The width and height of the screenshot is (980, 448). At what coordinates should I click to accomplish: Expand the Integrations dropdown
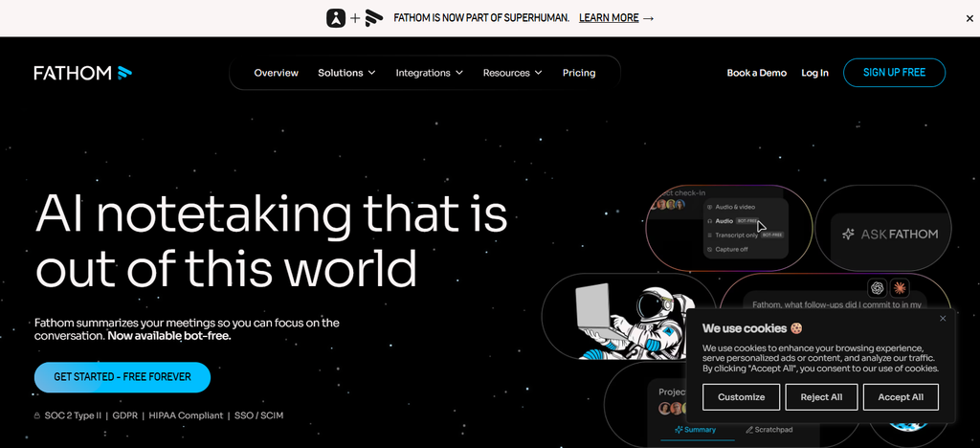tap(429, 73)
